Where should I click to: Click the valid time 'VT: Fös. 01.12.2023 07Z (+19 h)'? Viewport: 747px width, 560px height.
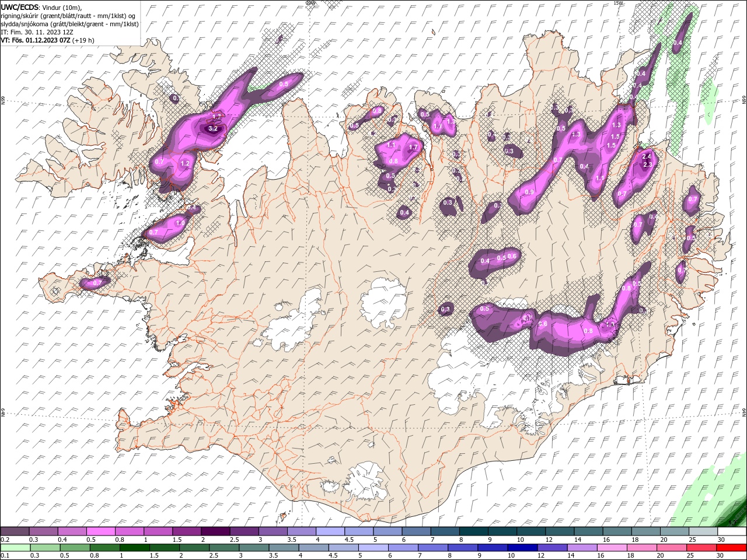coord(47,40)
